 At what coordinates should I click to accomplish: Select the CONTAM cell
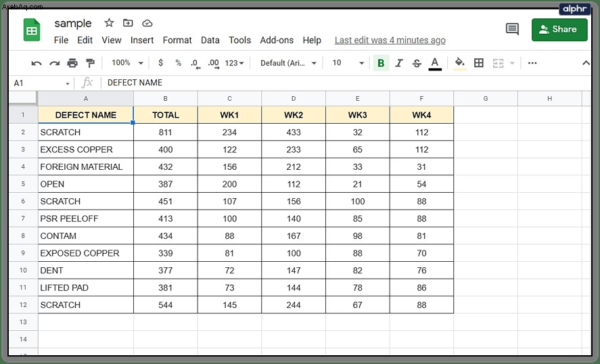[x=86, y=235]
